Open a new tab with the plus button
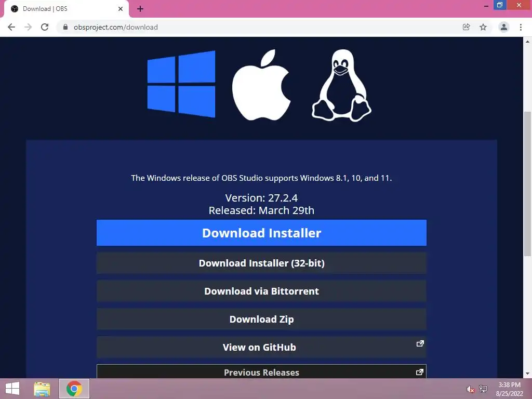532x399 pixels. pos(140,9)
